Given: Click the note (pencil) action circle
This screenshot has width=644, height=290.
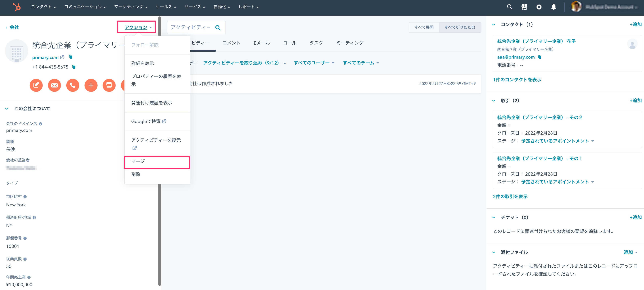Looking at the screenshot, I should tap(36, 85).
